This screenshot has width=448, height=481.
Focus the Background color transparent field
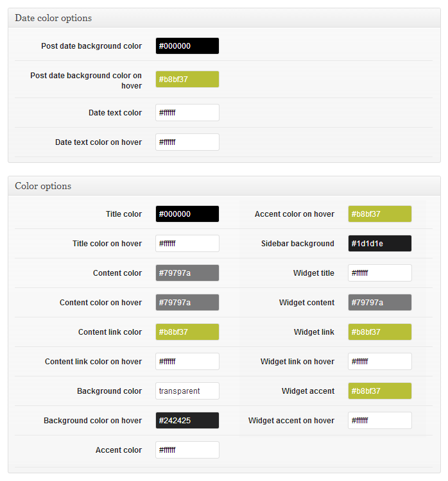point(187,391)
